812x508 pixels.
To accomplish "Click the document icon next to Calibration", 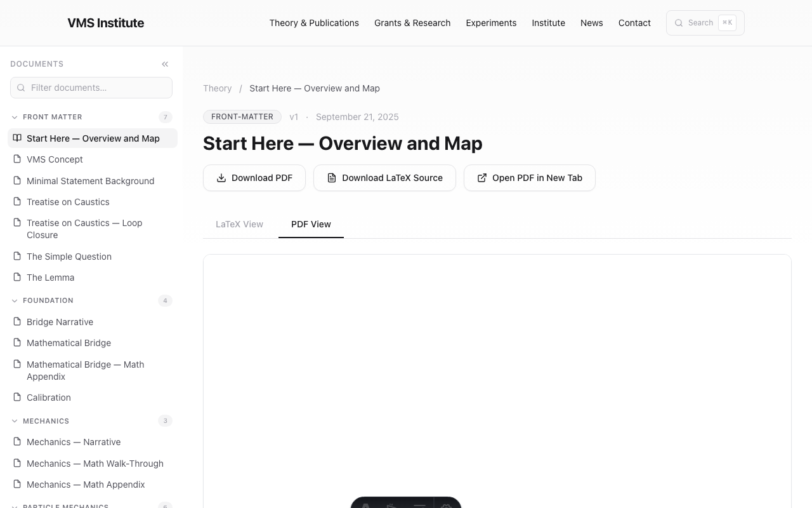I will [17, 397].
